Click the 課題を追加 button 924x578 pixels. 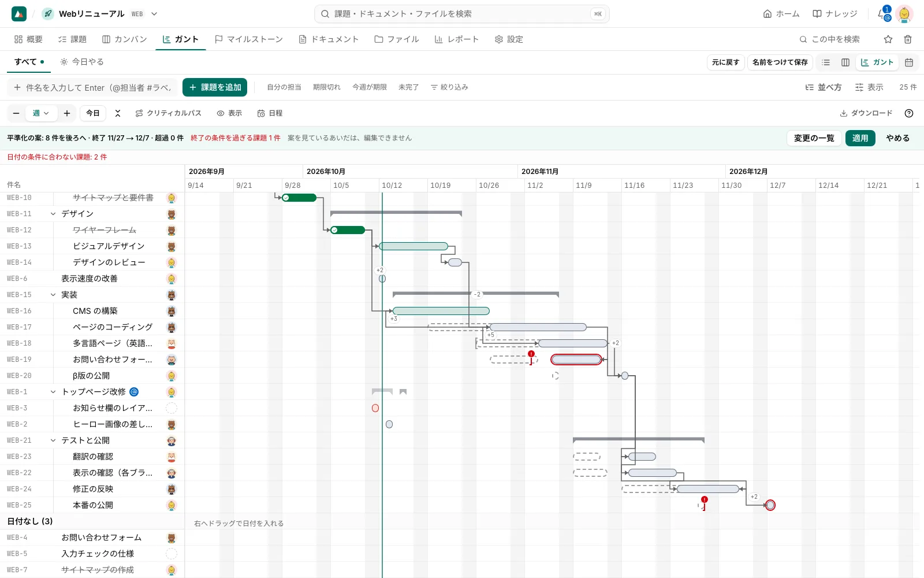click(x=215, y=87)
